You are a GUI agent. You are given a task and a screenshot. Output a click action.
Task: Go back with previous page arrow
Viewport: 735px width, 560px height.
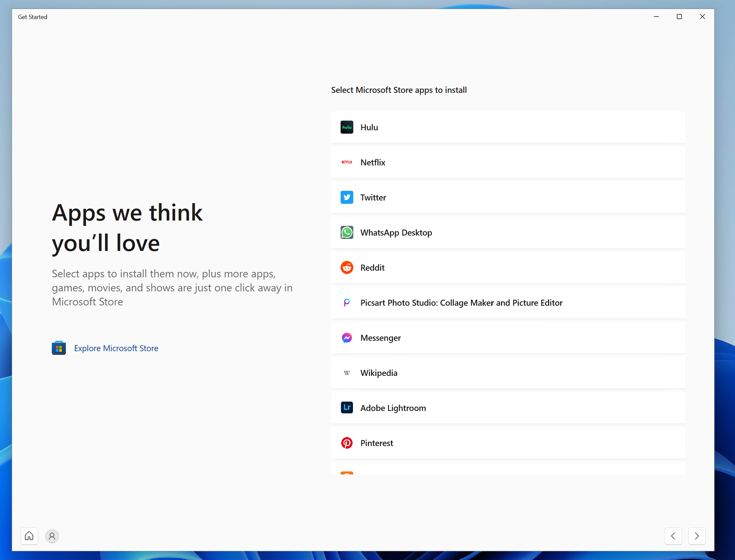point(673,536)
